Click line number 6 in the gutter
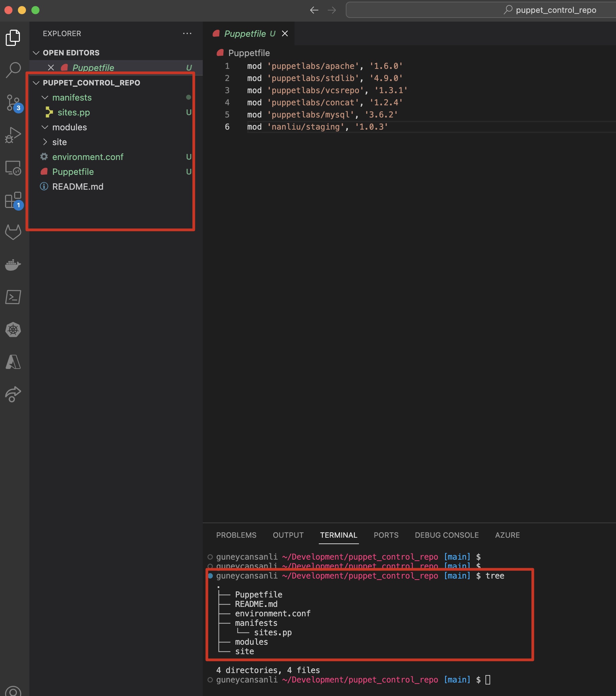616x696 pixels. click(x=227, y=127)
